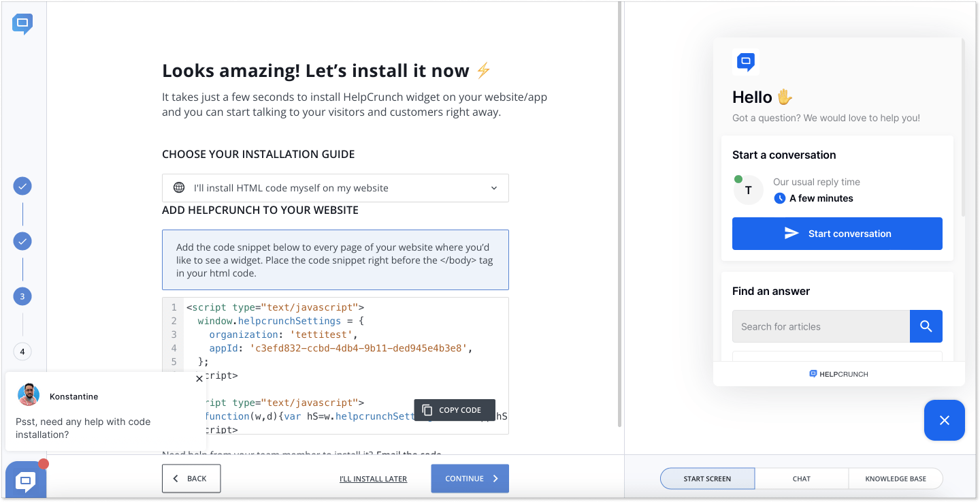Click arrow icon on Continue button
This screenshot has width=980, height=502.
pyautogui.click(x=495, y=479)
